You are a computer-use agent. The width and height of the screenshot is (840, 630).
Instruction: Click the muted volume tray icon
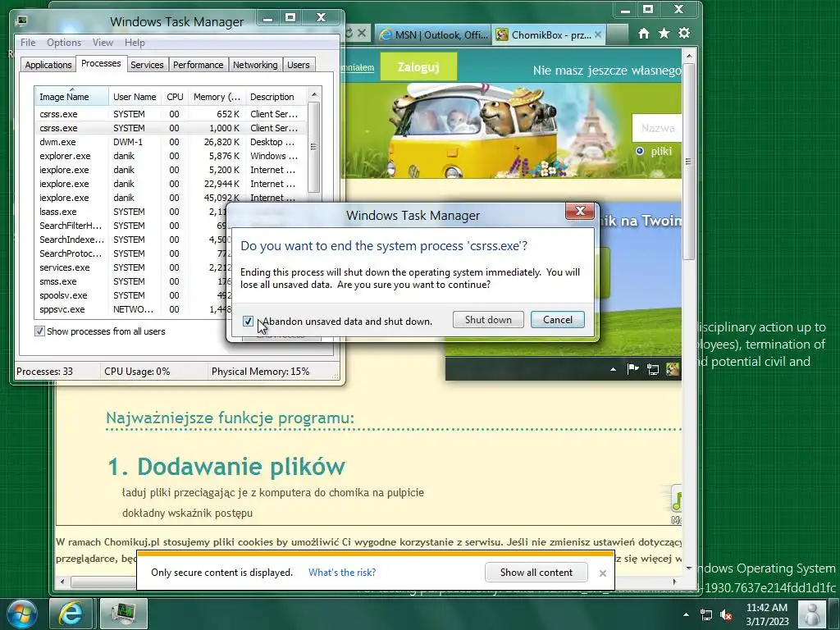click(727, 614)
